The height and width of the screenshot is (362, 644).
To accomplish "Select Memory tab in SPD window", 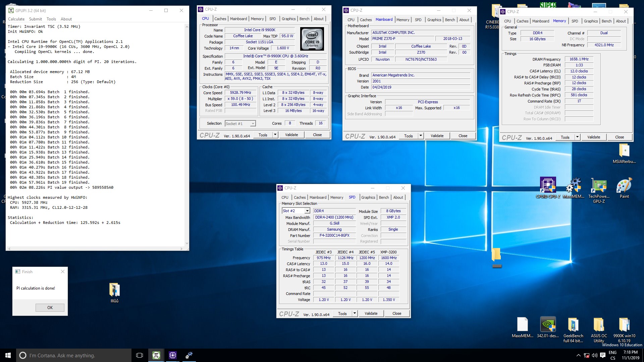I will (x=336, y=197).
